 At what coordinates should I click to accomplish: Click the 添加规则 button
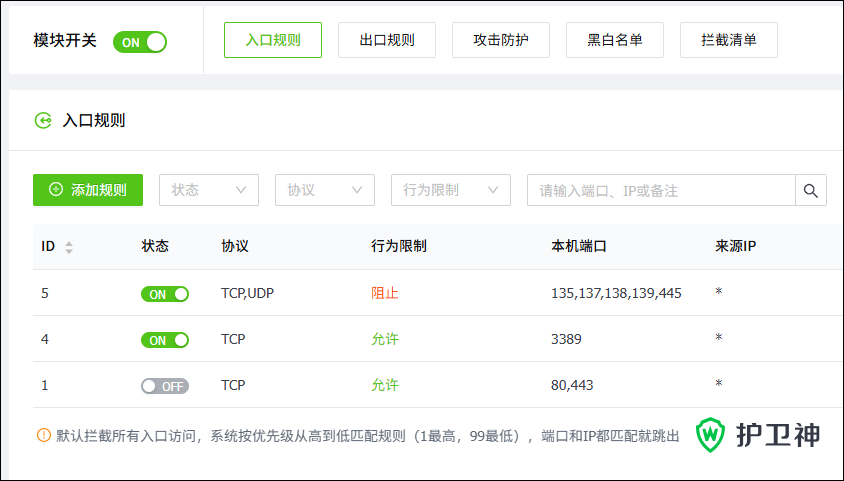pos(88,190)
